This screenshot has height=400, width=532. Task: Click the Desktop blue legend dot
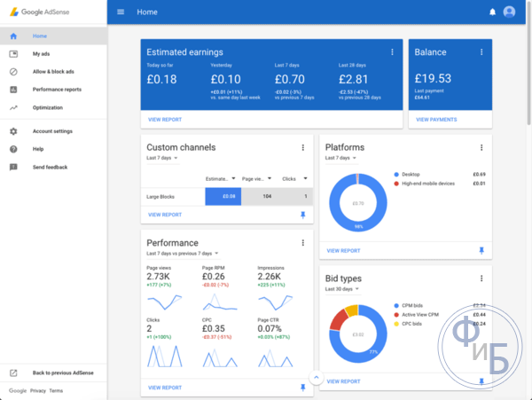(396, 175)
